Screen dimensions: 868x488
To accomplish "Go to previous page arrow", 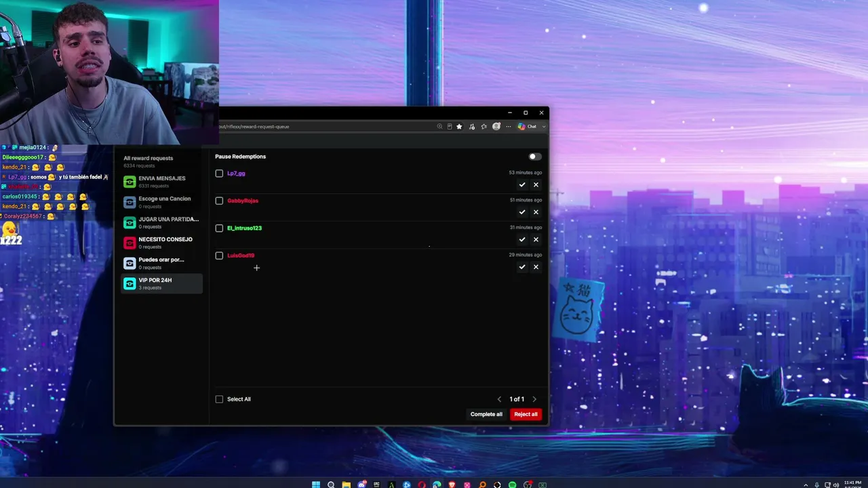I will (x=500, y=399).
